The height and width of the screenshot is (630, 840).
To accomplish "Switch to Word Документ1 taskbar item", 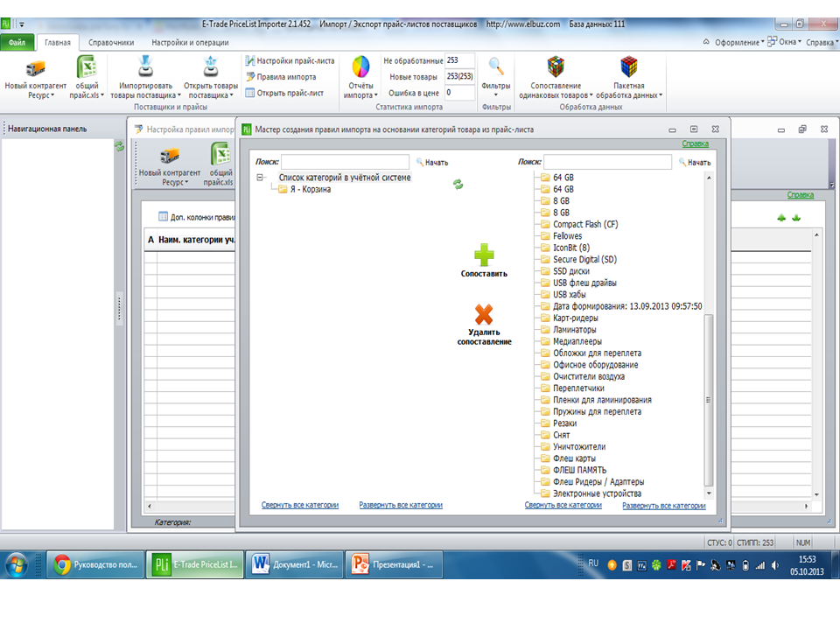I will click(294, 564).
